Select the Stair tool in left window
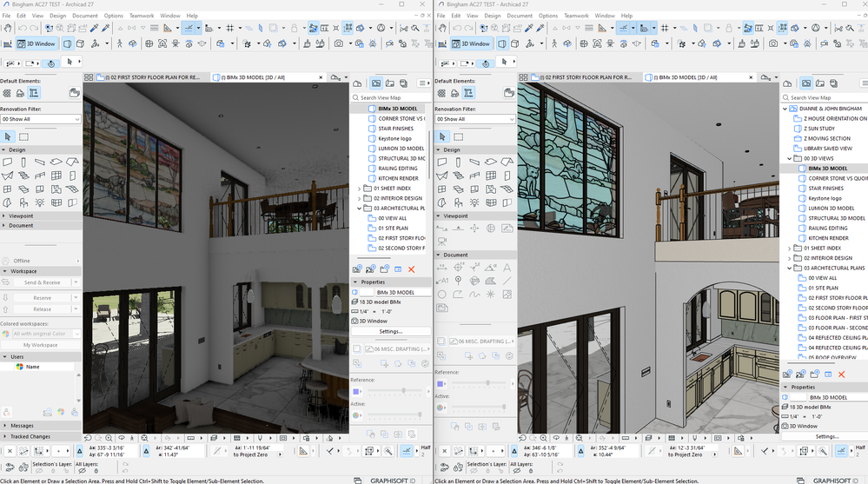 (23, 176)
